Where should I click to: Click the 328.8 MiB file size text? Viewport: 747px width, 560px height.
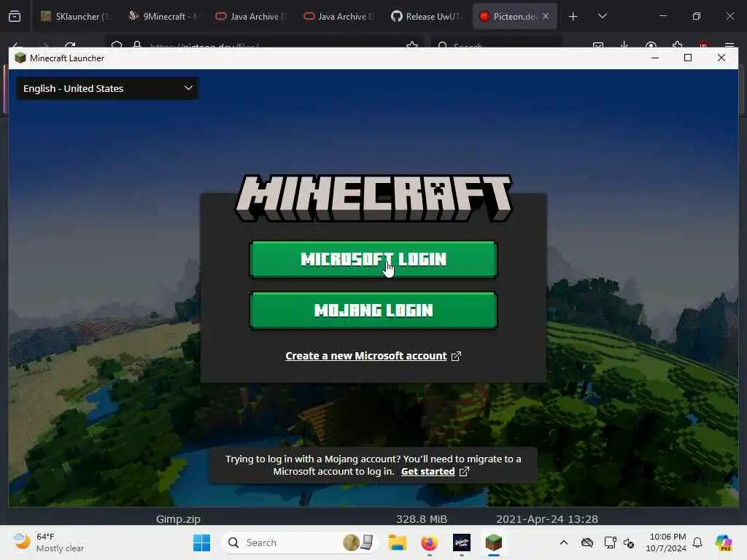coord(422,519)
